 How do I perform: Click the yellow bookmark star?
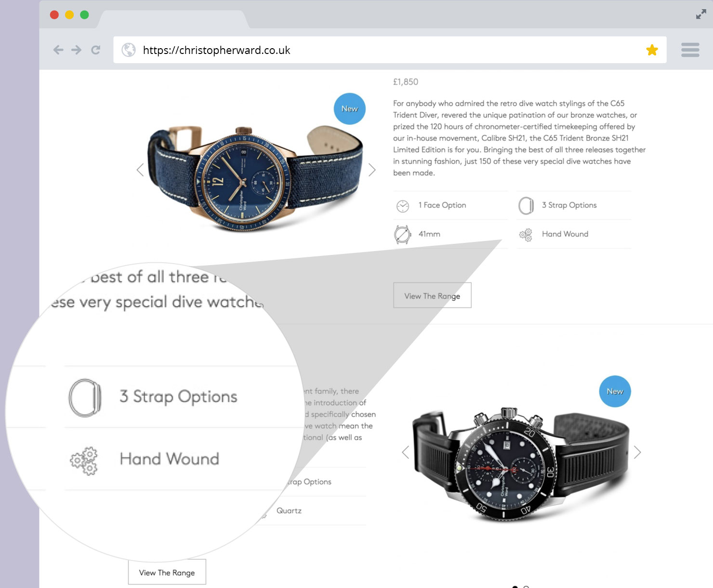(652, 50)
